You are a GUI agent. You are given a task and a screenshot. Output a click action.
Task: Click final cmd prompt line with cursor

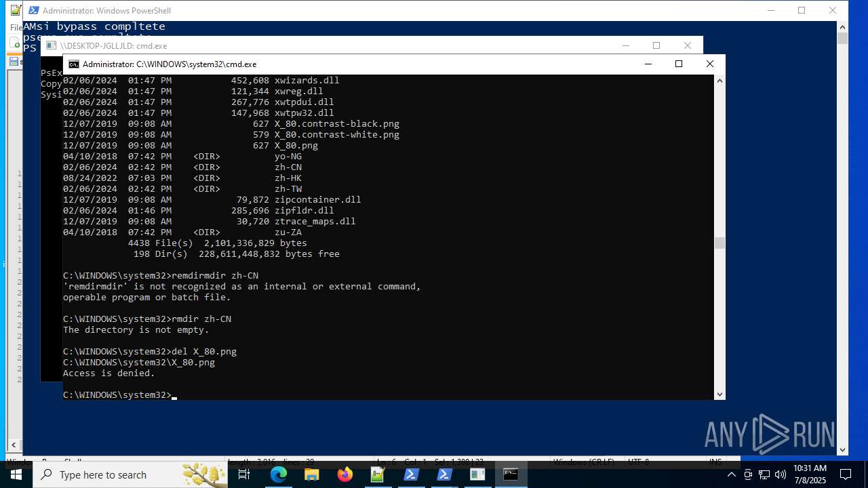point(120,394)
